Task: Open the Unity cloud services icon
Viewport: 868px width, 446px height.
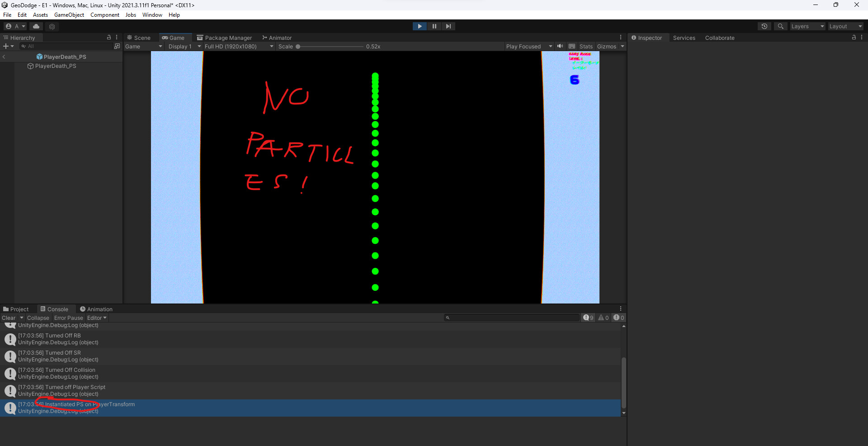Action: click(36, 26)
